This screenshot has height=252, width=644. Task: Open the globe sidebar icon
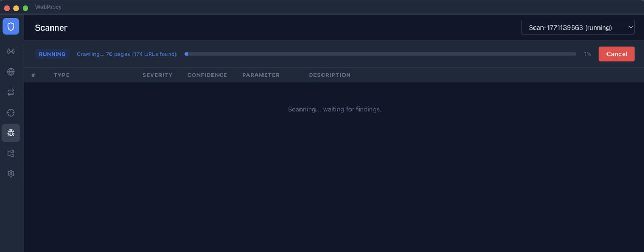pos(11,72)
